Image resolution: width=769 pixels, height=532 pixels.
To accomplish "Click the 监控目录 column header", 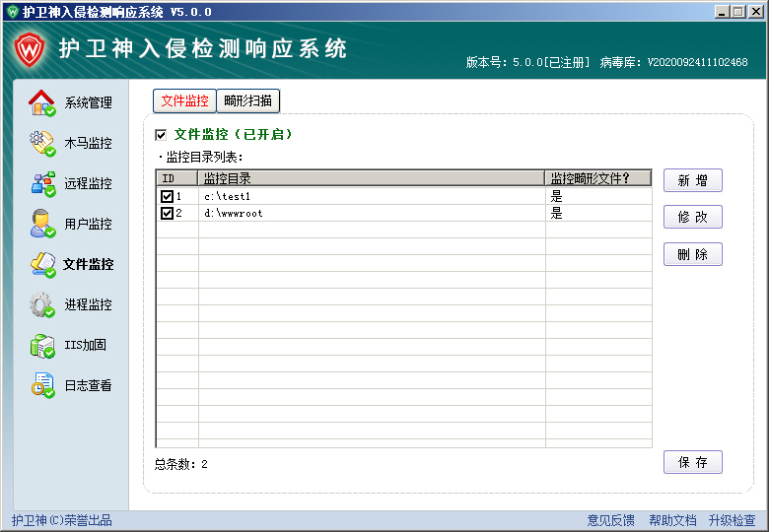I will click(x=371, y=178).
